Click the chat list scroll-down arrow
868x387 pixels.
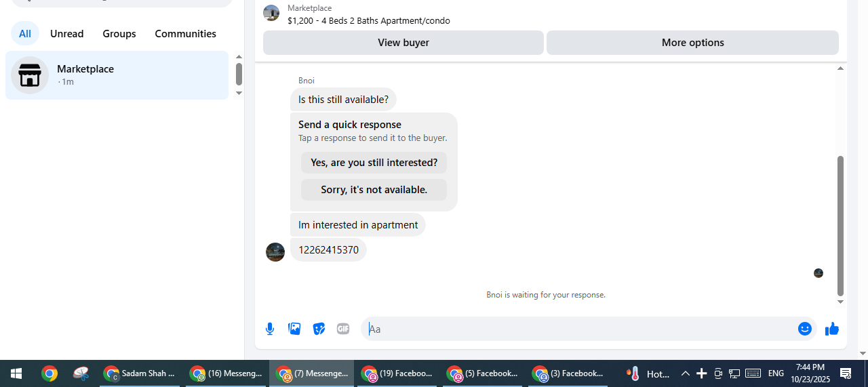click(x=239, y=93)
